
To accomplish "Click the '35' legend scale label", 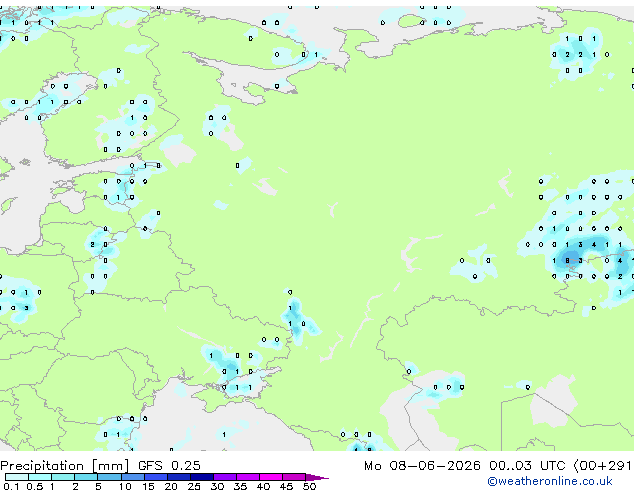I will point(240,486).
